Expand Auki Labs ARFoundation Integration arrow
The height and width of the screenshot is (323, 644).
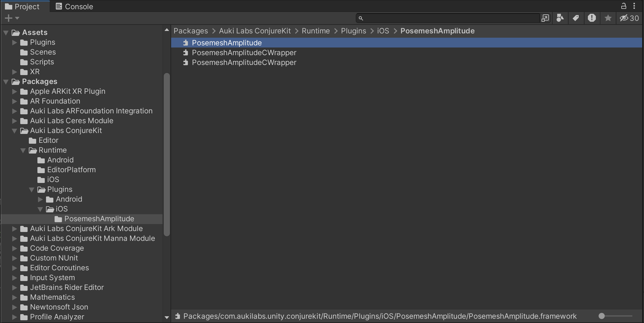[14, 111]
